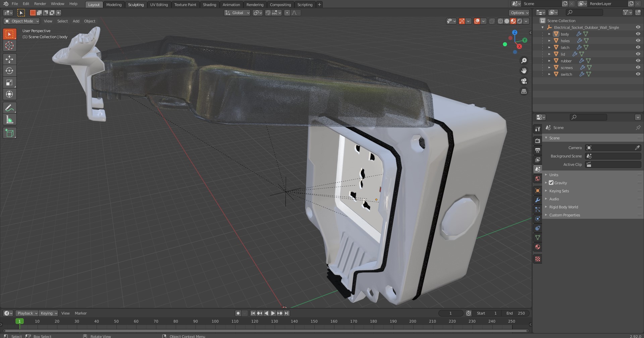Expand the Keying Sets panel
This screenshot has width=644, height=338.
tap(559, 191)
